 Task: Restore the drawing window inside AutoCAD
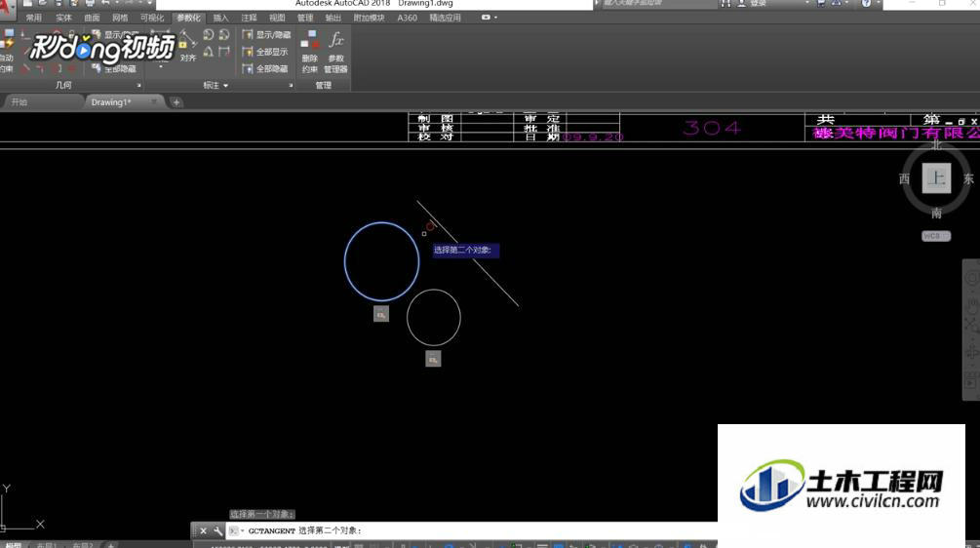tap(961, 122)
